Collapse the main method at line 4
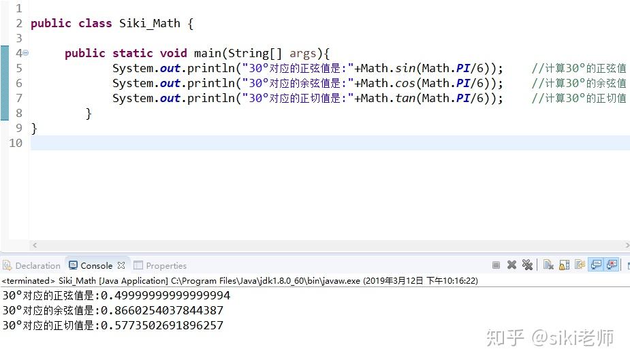 [x=26, y=53]
